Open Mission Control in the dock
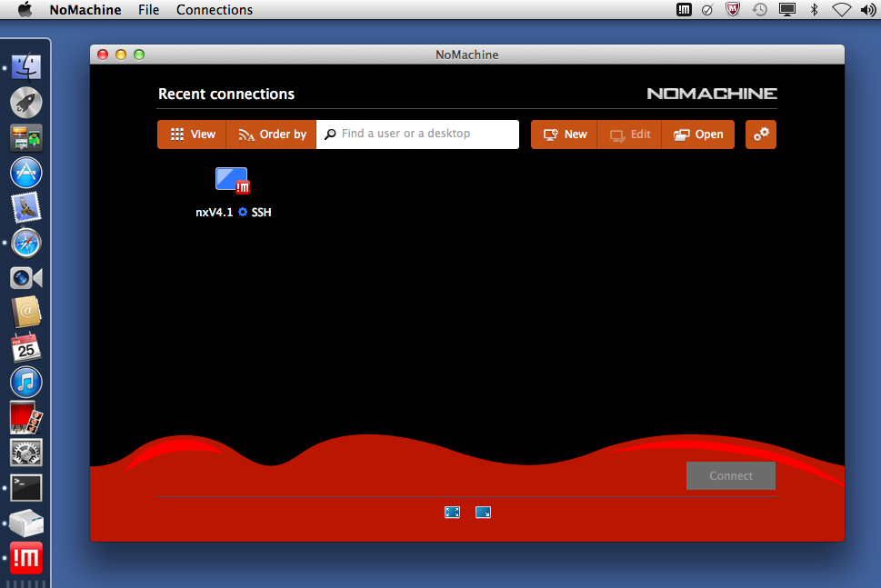Screen dimensions: 881x588 coord(25,137)
